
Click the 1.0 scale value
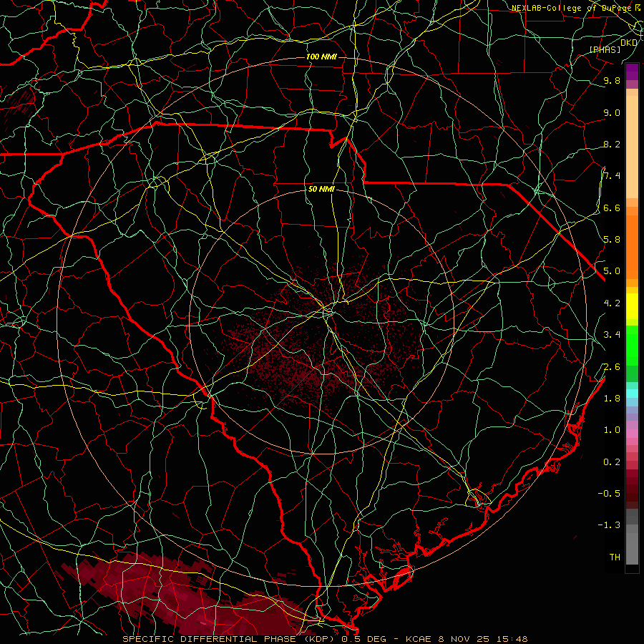click(x=612, y=430)
